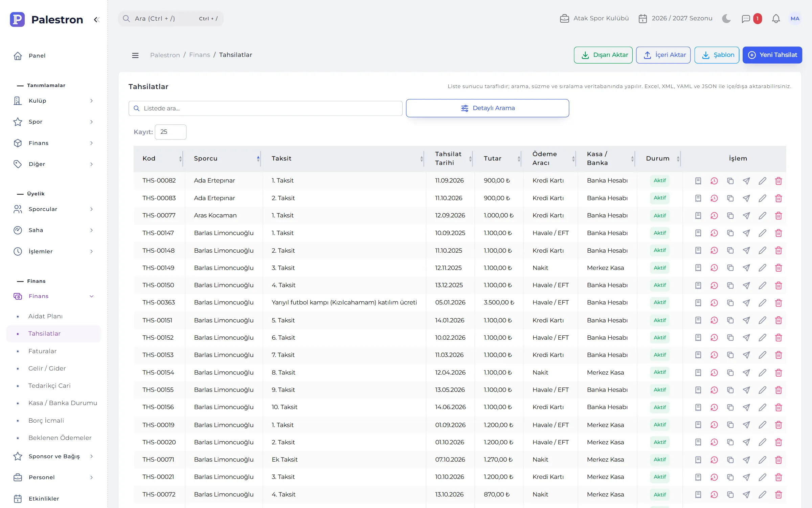Click the Yeni Tahsilat button
This screenshot has height=508, width=812.
772,55
